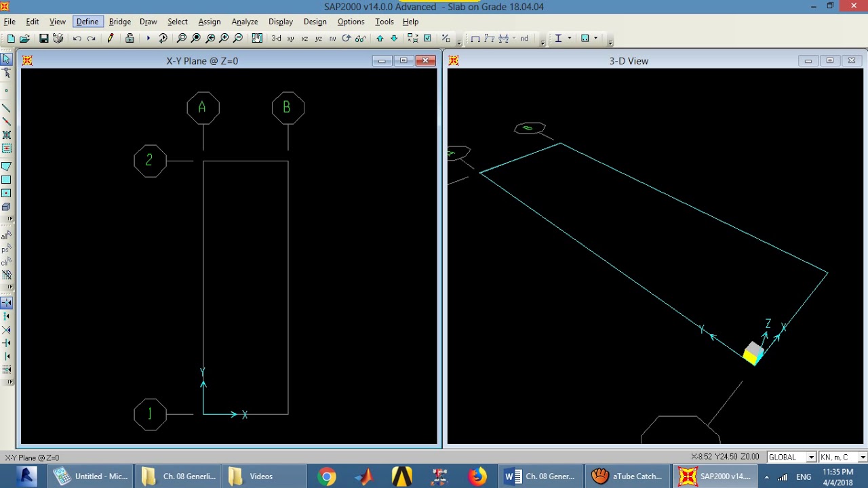Open the I-section frame dropdown arrow
This screenshot has width=868, height=488.
tap(570, 39)
